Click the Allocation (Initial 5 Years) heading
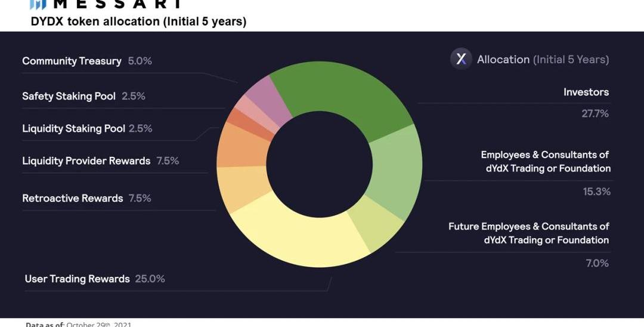The width and height of the screenshot is (644, 327). click(543, 59)
